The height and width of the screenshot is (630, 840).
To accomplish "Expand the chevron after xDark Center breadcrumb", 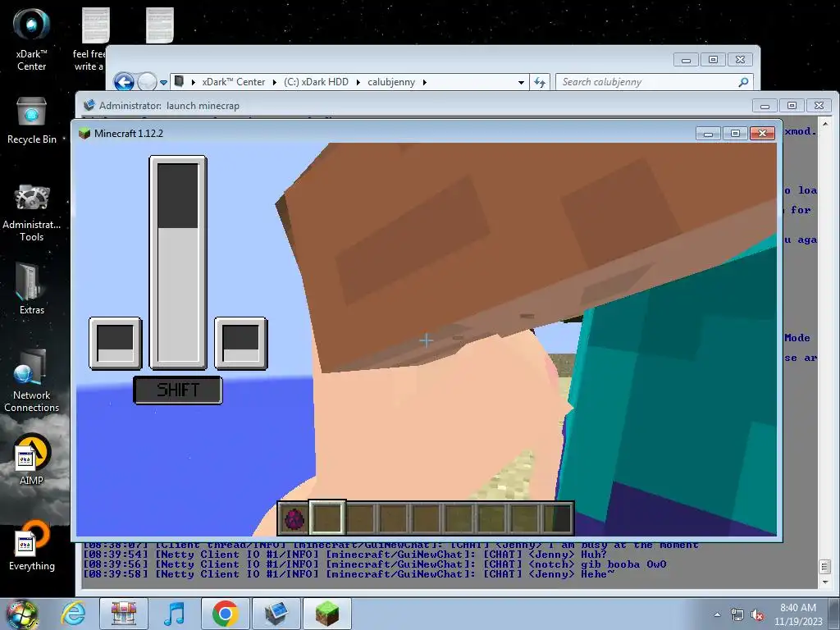I will pyautogui.click(x=274, y=82).
